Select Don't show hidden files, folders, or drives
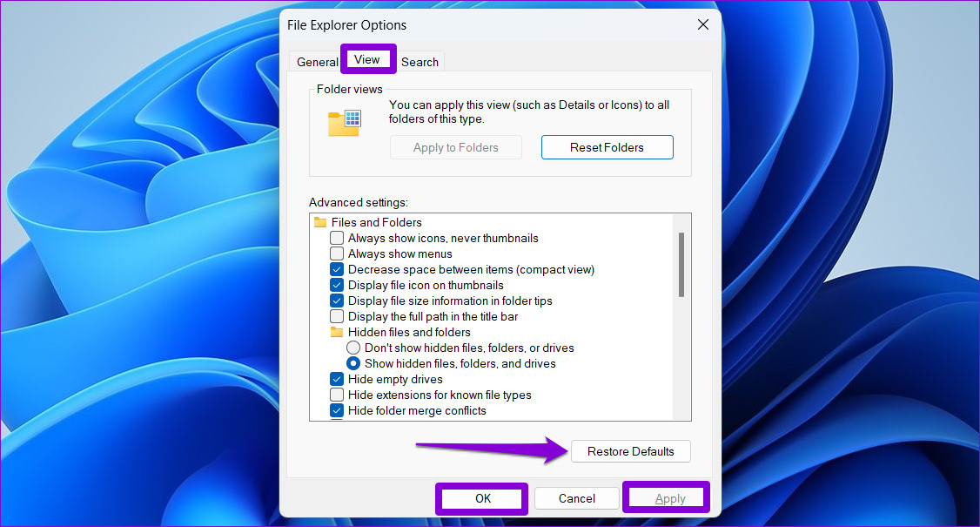Image resolution: width=980 pixels, height=527 pixels. pos(353,348)
